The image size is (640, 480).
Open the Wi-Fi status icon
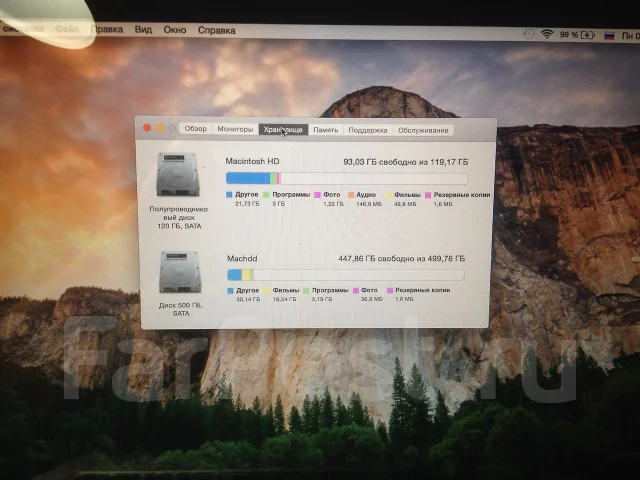pos(547,34)
